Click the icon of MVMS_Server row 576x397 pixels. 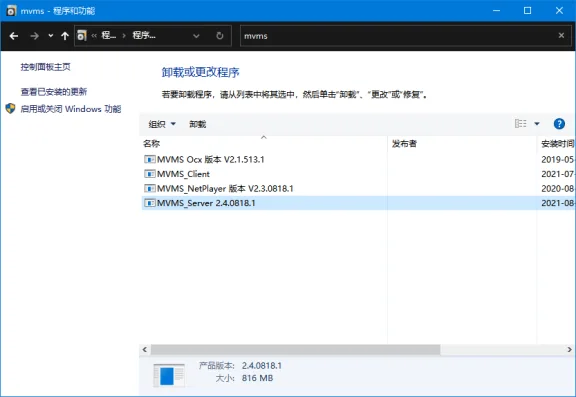click(150, 203)
